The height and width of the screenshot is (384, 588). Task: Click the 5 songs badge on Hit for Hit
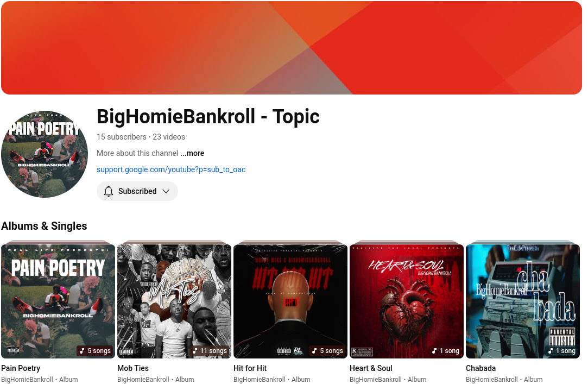pos(327,351)
